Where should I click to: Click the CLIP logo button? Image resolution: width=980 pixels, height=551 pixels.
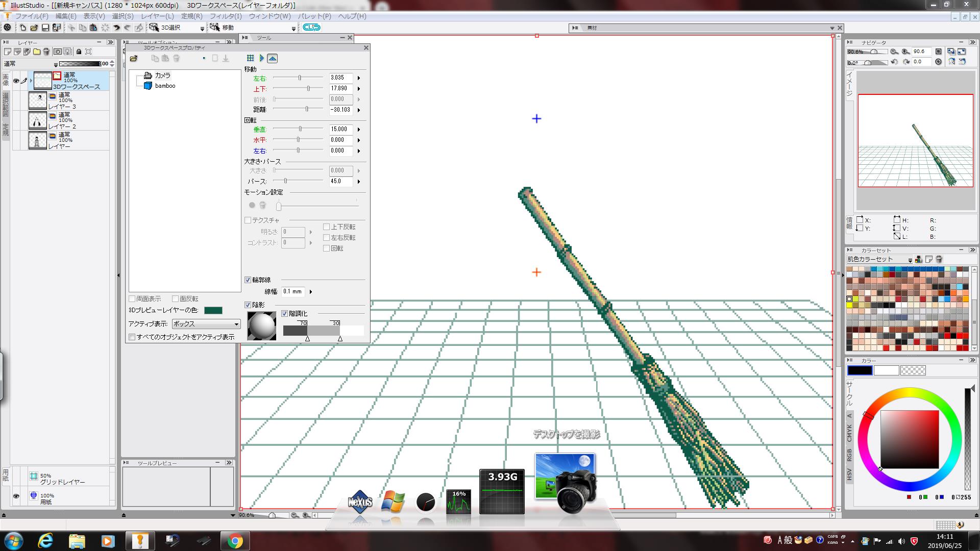pos(311,28)
